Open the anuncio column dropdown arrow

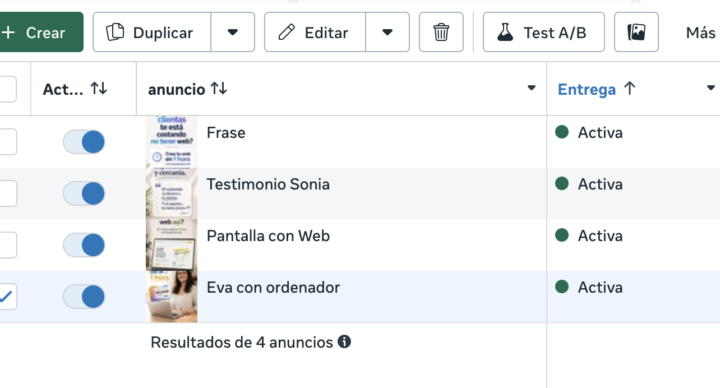coord(531,88)
